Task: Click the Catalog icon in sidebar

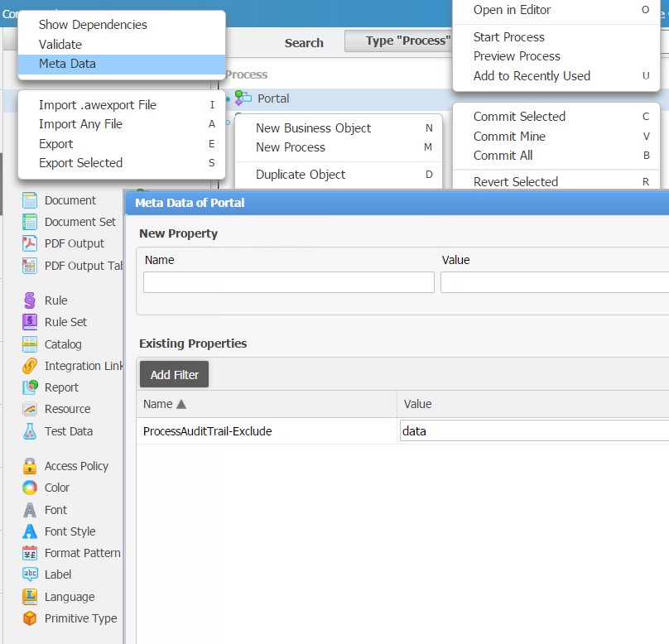Action: (30, 344)
